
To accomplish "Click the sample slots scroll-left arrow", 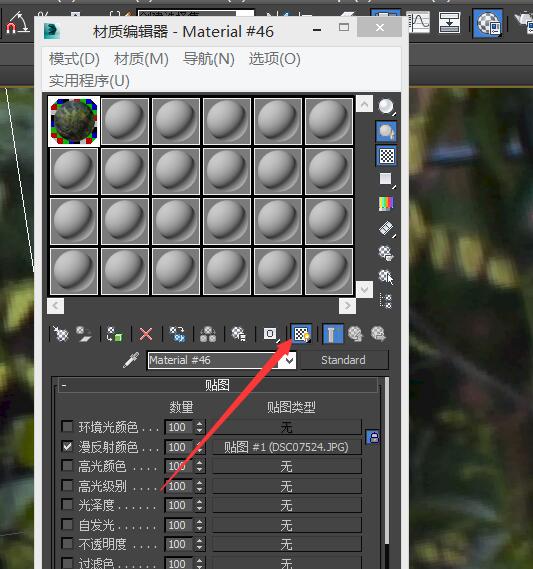I will pos(56,306).
